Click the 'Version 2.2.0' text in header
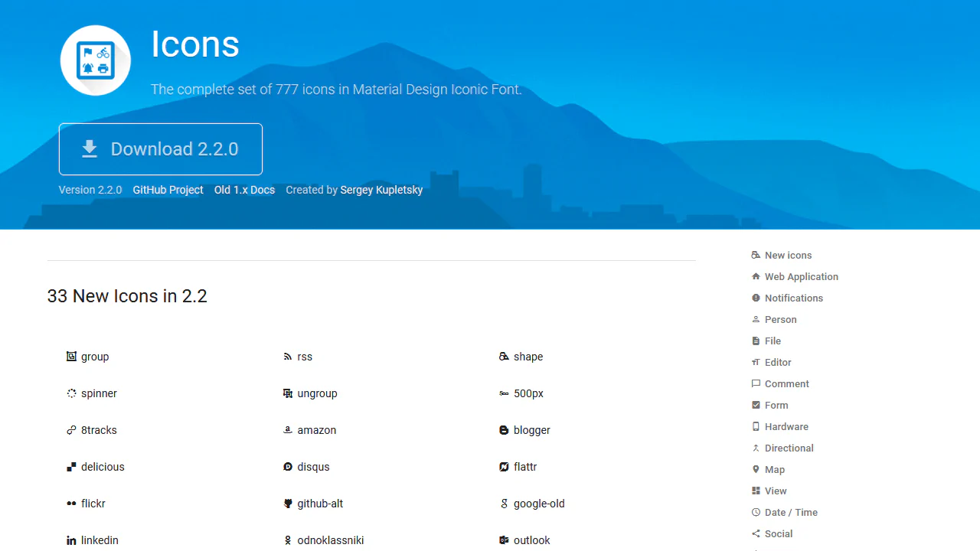Image resolution: width=980 pixels, height=551 pixels. pos(90,190)
